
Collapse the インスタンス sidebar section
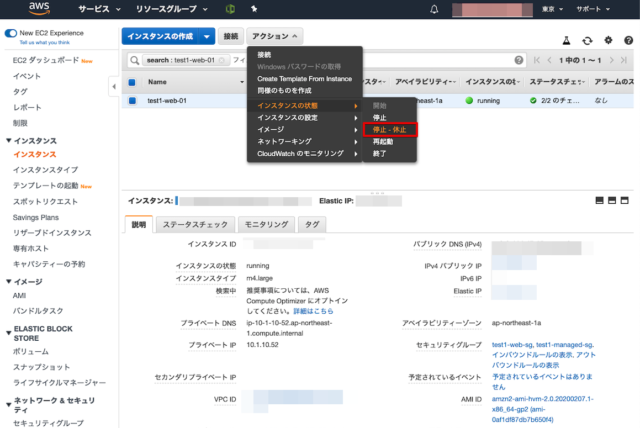pos(9,140)
